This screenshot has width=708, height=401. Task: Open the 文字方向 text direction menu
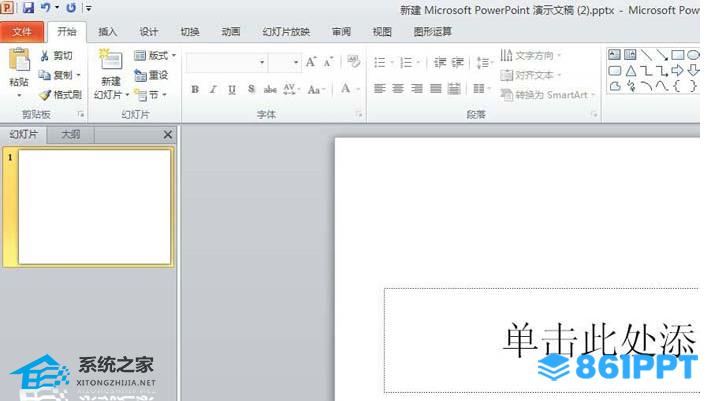[x=531, y=56]
